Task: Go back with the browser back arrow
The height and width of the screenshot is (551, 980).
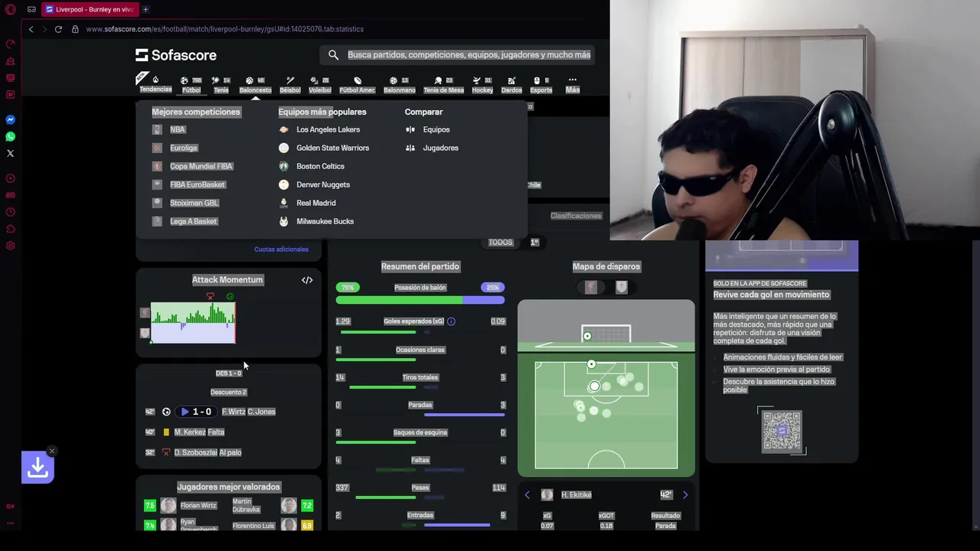Action: coord(31,29)
